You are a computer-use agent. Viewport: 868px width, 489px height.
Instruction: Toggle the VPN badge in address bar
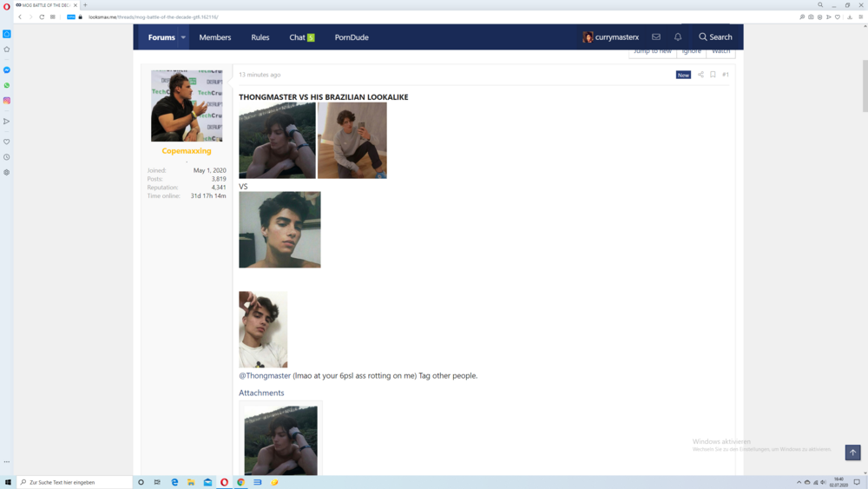(71, 17)
